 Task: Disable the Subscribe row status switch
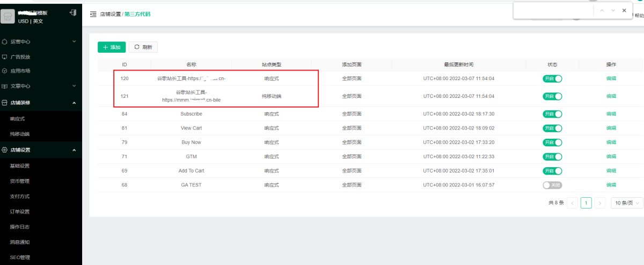point(552,114)
